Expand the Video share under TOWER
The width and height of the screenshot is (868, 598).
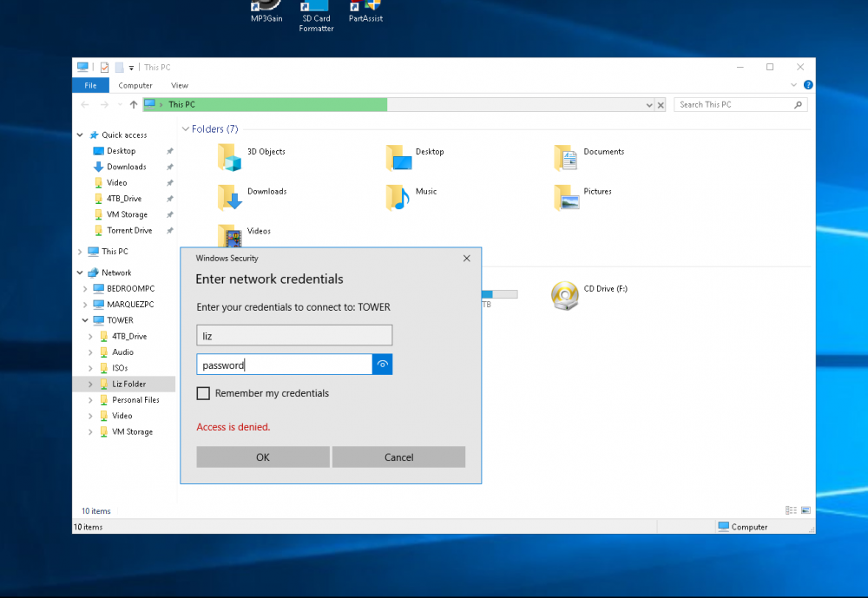click(90, 416)
